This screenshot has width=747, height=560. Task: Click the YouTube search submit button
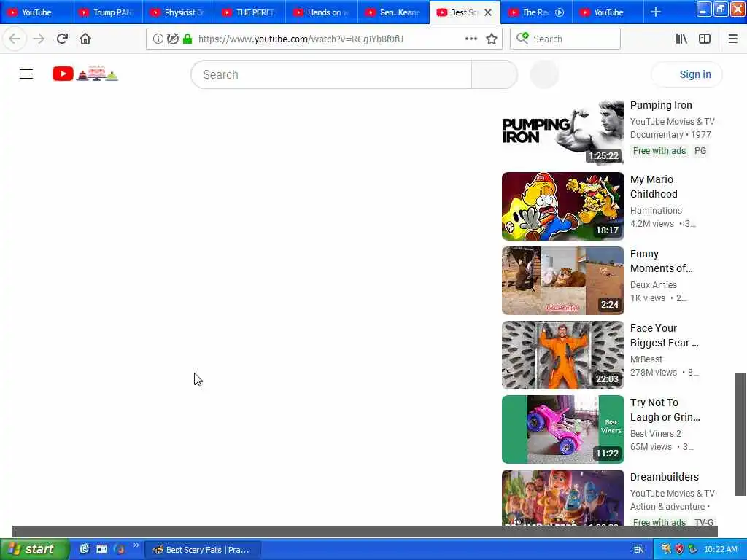click(x=494, y=74)
